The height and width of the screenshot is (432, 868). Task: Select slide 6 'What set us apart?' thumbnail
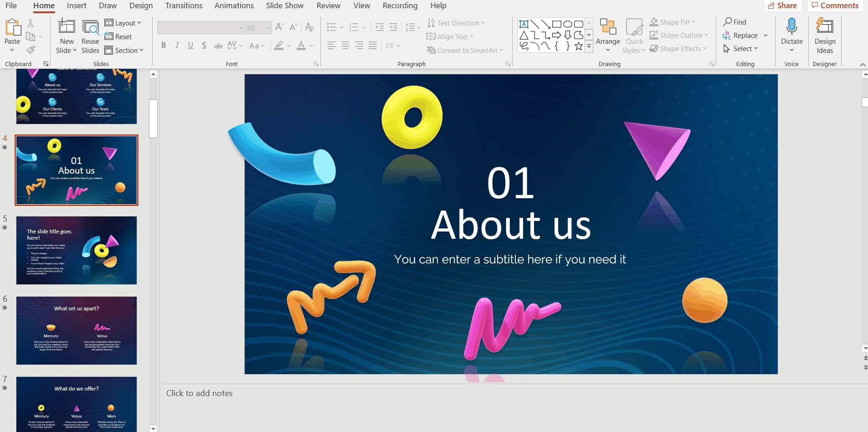[77, 330]
